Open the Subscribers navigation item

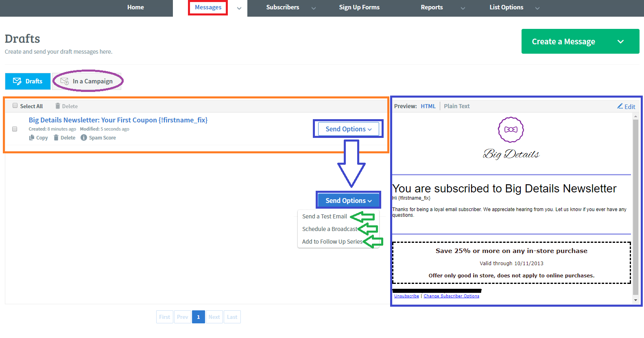click(282, 7)
